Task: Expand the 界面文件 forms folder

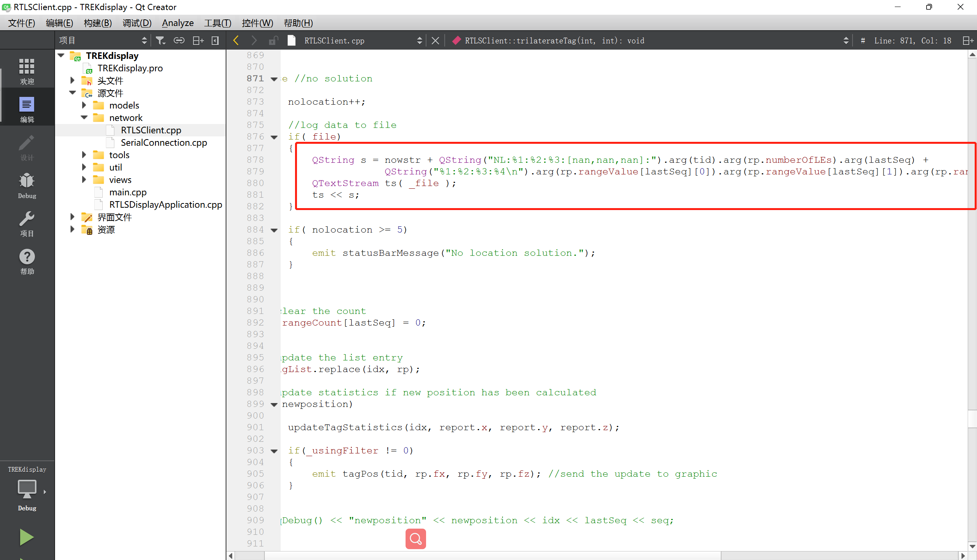Action: click(x=72, y=217)
